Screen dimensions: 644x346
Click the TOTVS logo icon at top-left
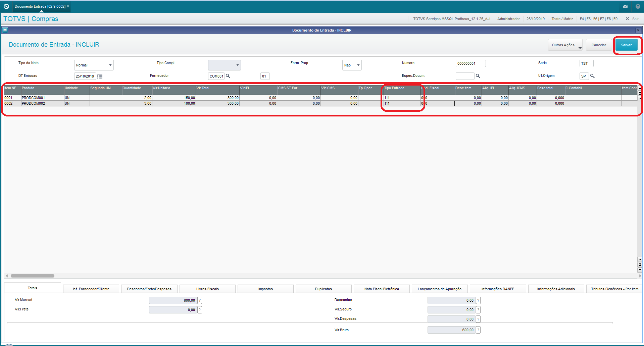click(6, 6)
